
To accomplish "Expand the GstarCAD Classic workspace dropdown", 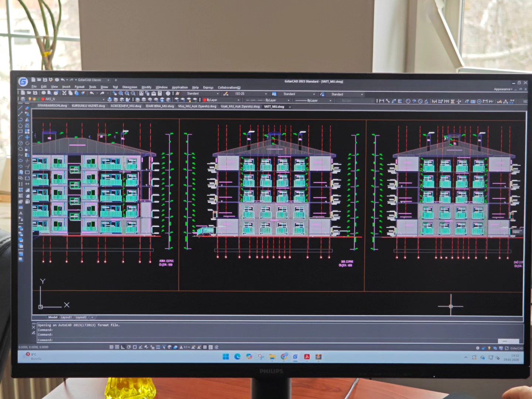I will click(108, 80).
